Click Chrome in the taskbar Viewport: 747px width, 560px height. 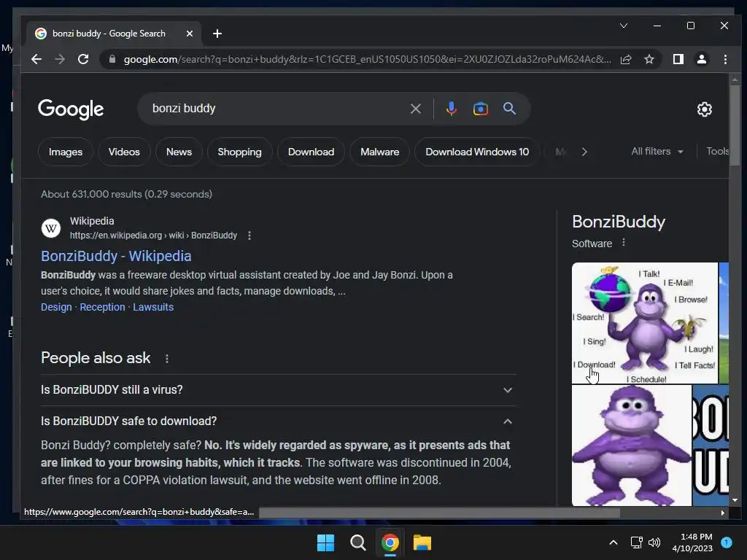click(390, 542)
